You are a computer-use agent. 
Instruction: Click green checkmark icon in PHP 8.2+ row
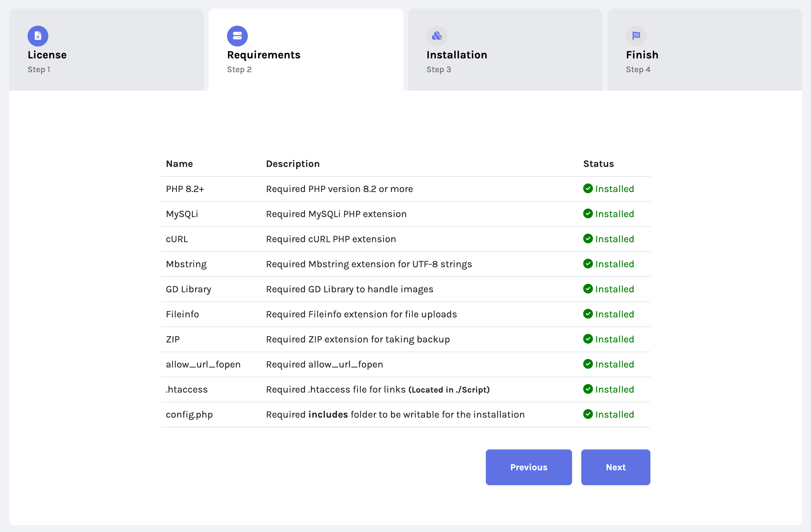[588, 188]
